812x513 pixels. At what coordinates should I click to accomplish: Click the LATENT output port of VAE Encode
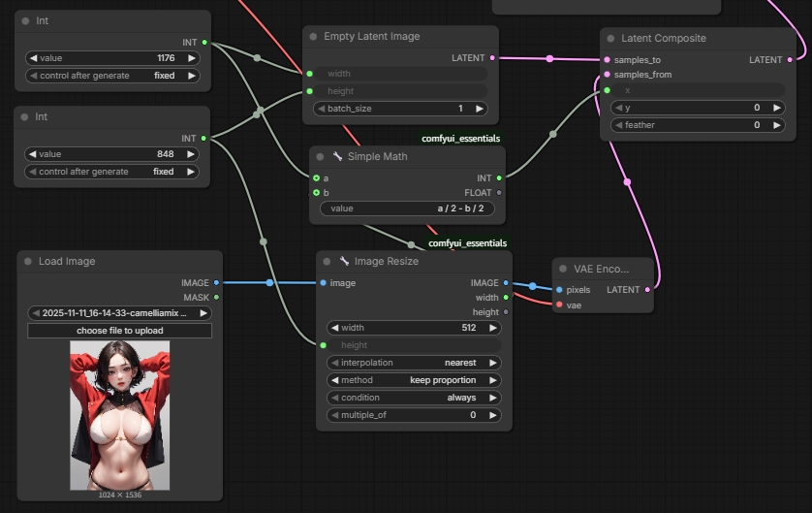coord(646,290)
